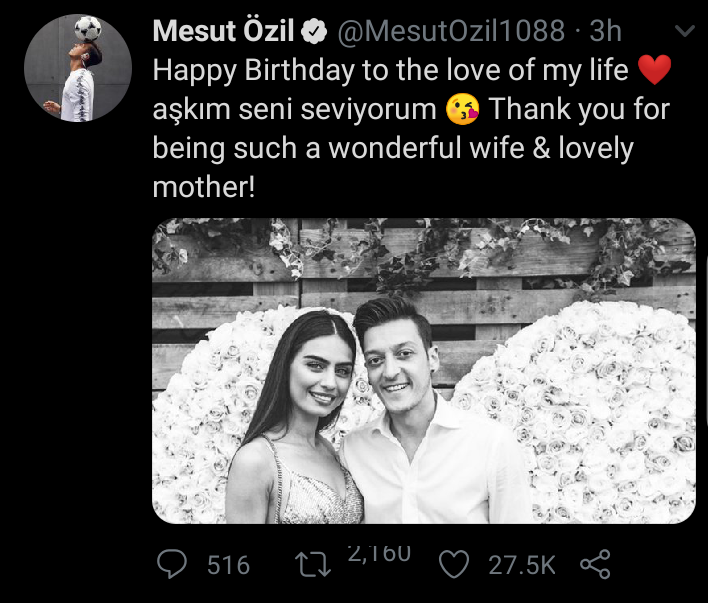Click the phrase "aşkım seni seviyorum"
708x603 pixels.
295,110
